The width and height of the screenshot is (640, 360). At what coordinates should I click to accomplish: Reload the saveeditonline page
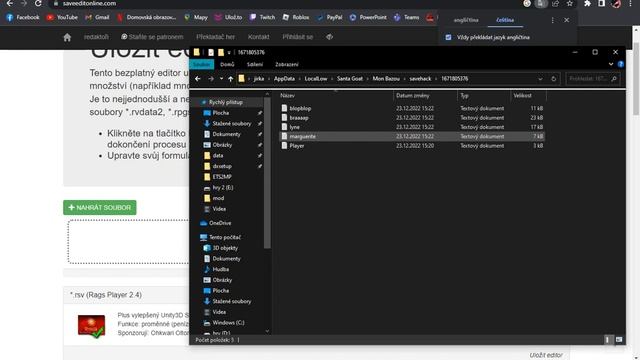click(x=38, y=3)
